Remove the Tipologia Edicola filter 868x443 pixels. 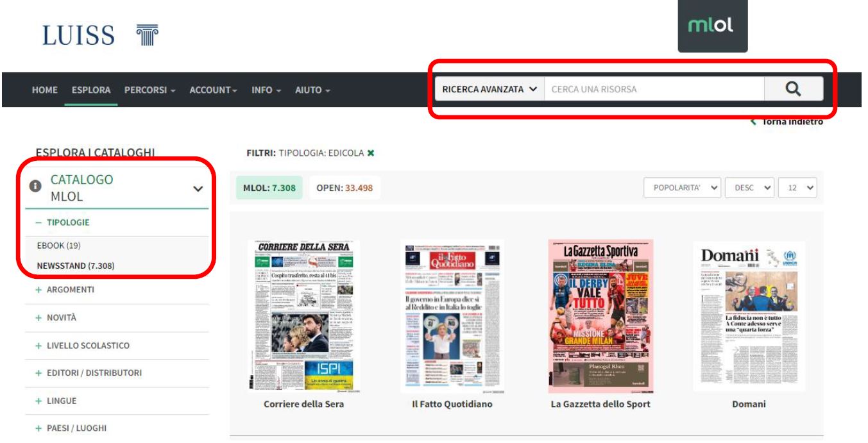(x=370, y=153)
